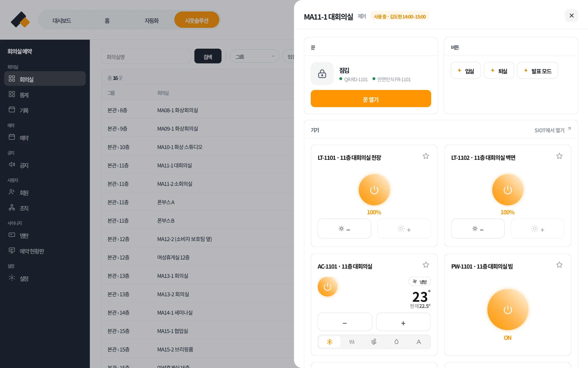Switch to 대시보드 tab
This screenshot has height=368, width=588.
(62, 20)
